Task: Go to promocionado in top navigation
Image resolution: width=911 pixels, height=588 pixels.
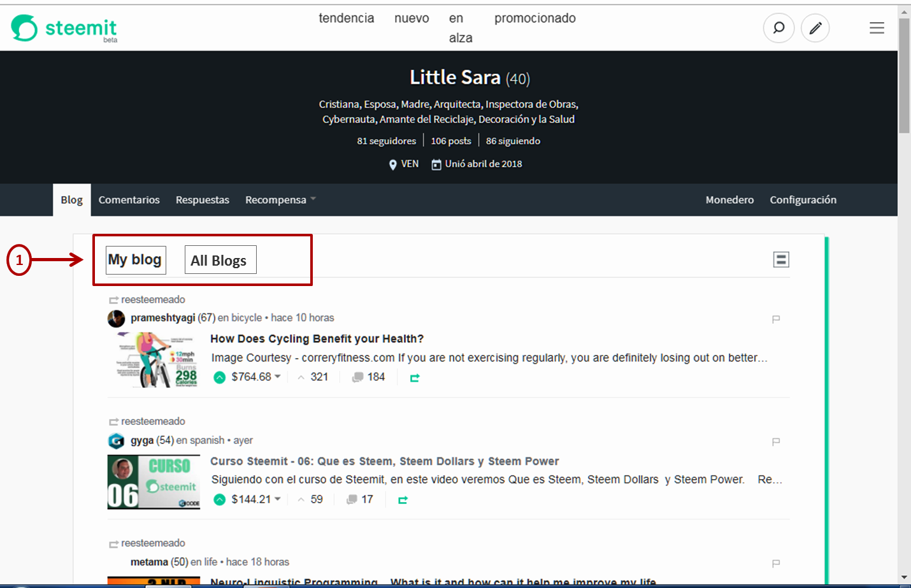Action: pyautogui.click(x=535, y=18)
